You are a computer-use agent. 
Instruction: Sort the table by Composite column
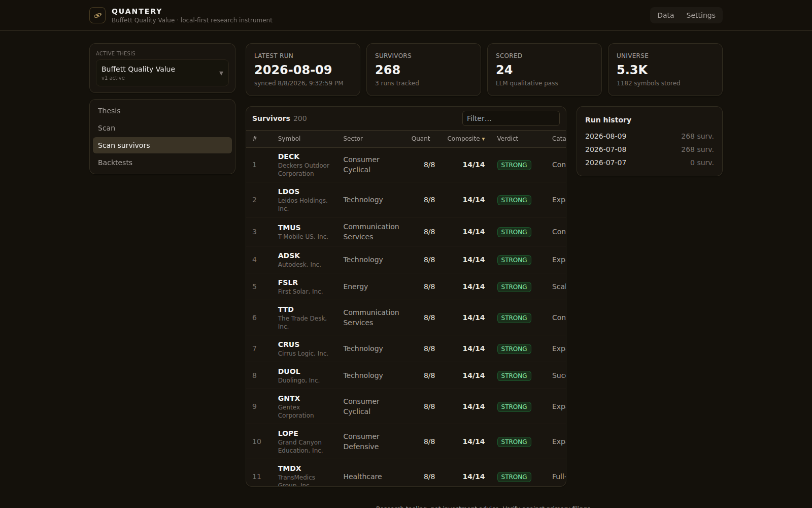click(466, 139)
